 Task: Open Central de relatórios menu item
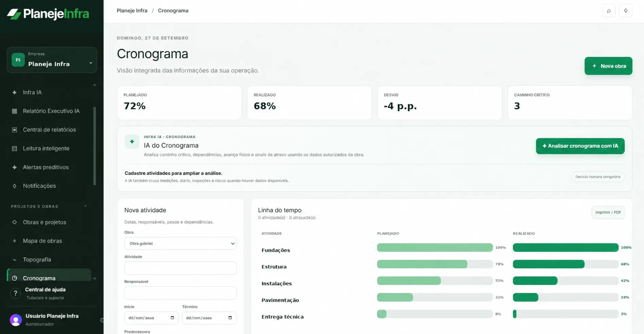point(50,130)
